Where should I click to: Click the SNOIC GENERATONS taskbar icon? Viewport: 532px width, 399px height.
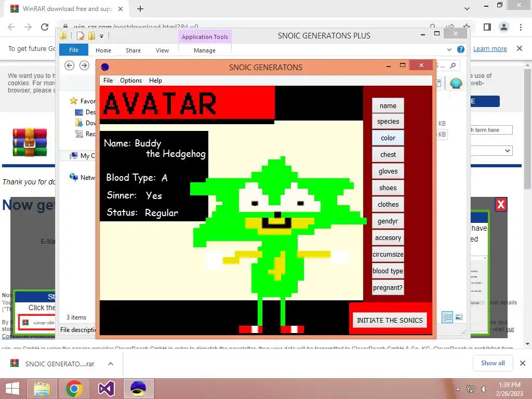138,389
